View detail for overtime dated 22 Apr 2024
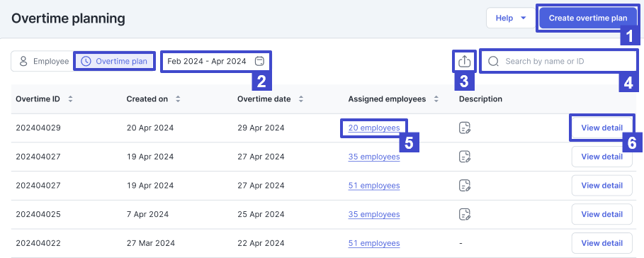 [x=601, y=243]
